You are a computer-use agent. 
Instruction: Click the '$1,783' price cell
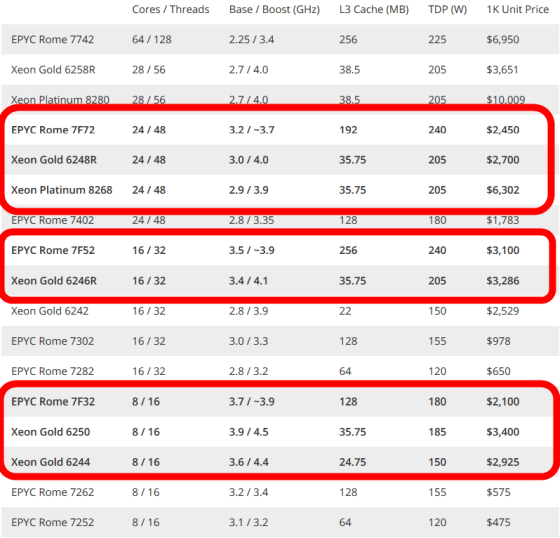tap(502, 220)
